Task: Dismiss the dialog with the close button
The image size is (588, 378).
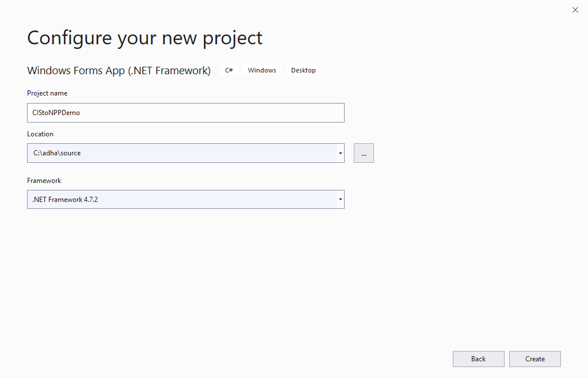Action: tap(575, 10)
